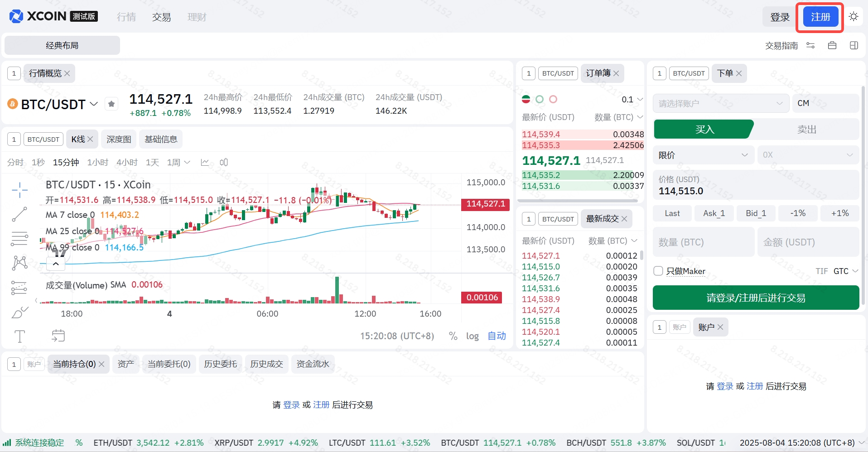Viewport: 868px width, 452px height.
Task: Select sell-orders-only order book view
Action: pos(553,99)
